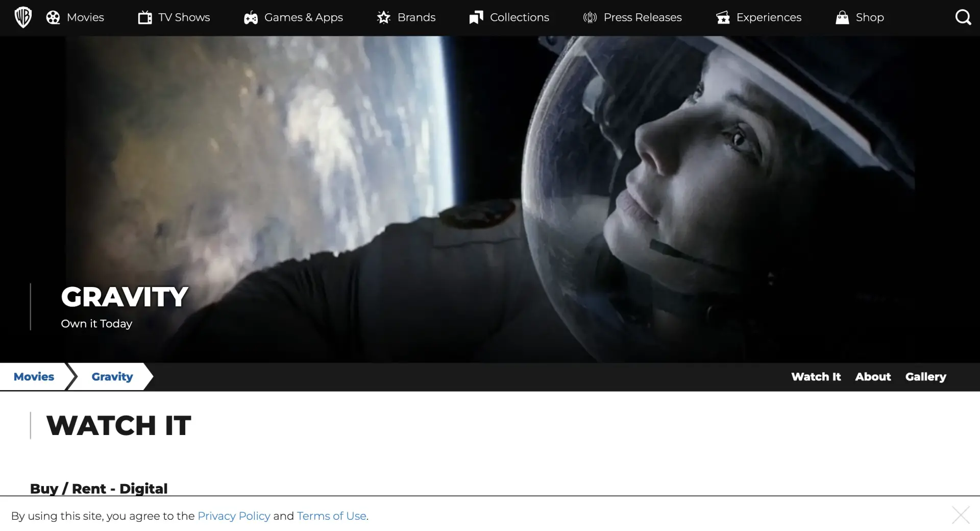Click the 'Own it Today' text
This screenshot has height=531, width=980.
(x=96, y=324)
